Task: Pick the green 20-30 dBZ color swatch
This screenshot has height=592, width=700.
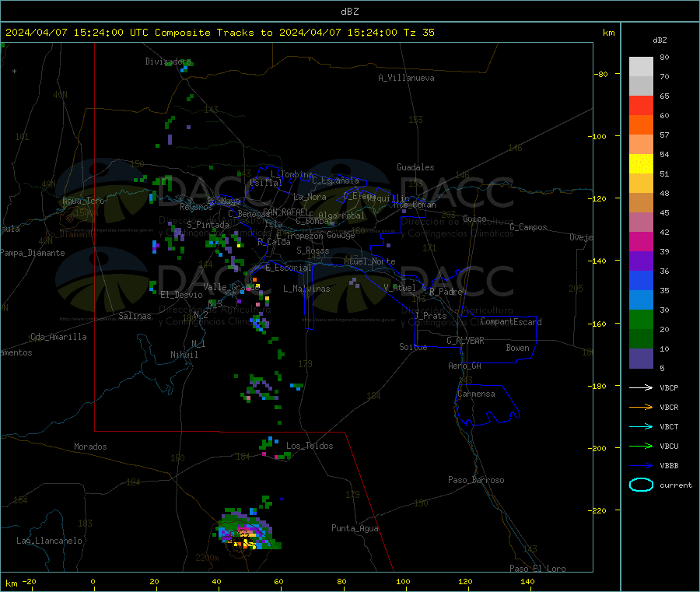Action: coord(641,319)
